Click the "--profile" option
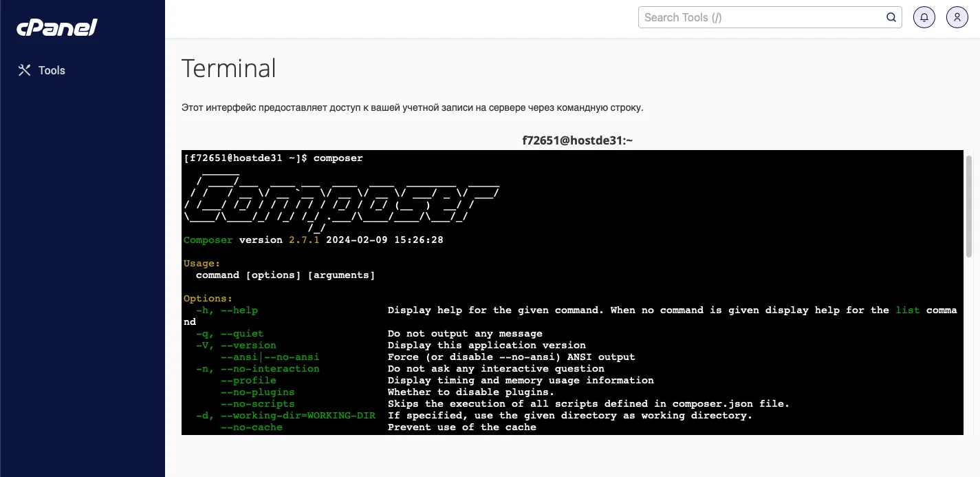 248,381
